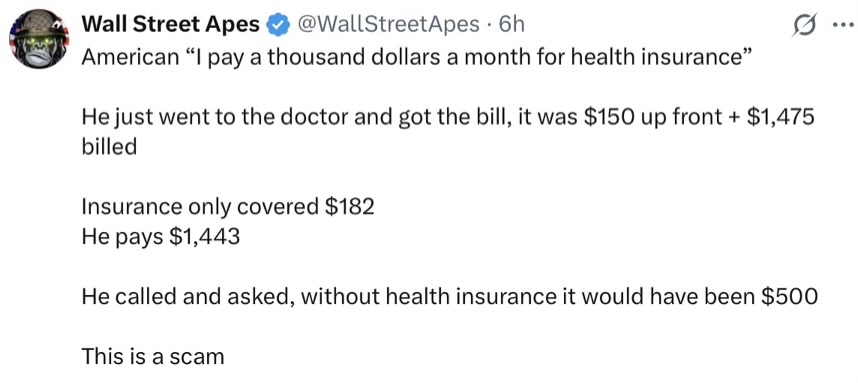858x383 pixels.
Task: Click the line 'Insurance only covered $182'
Action: 228,207
